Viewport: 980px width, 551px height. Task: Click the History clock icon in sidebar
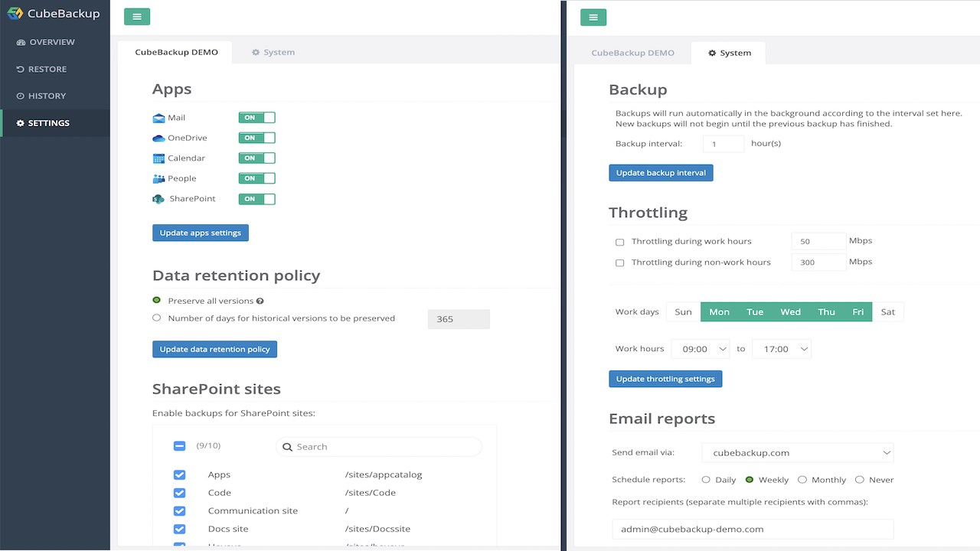tap(21, 96)
